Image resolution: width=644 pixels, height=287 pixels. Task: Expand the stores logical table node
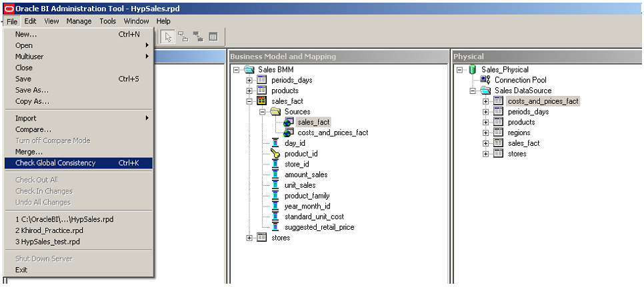click(x=249, y=238)
